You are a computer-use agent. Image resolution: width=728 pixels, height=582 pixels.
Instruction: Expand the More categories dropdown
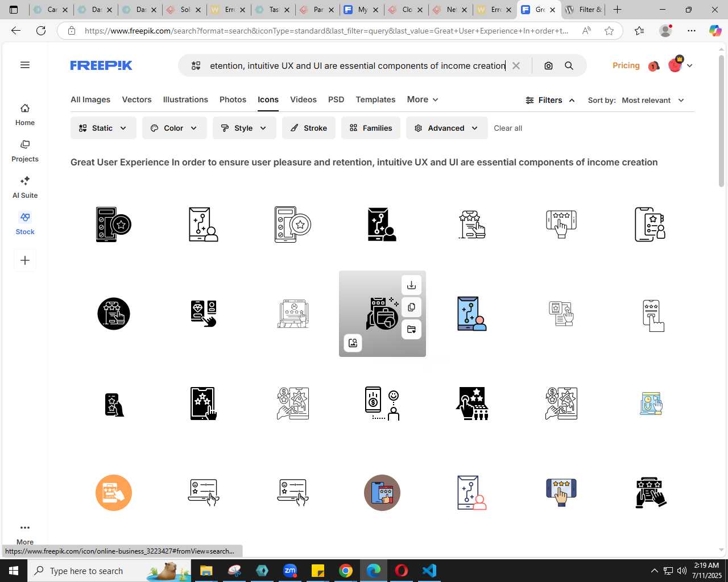[x=423, y=99]
